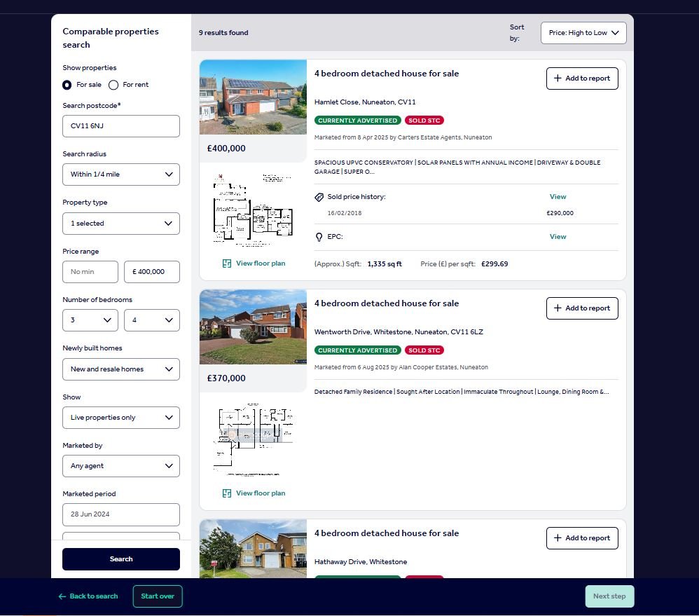View the sold price history details

[558, 197]
